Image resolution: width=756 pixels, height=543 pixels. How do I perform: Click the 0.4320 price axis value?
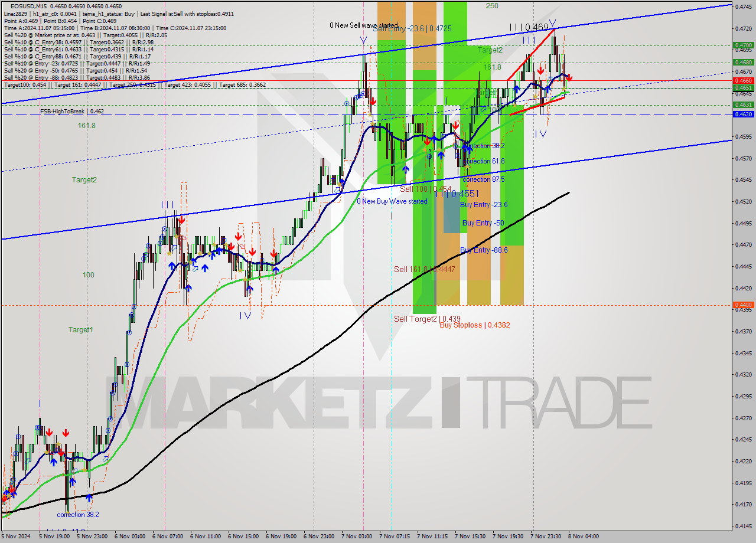click(x=743, y=374)
